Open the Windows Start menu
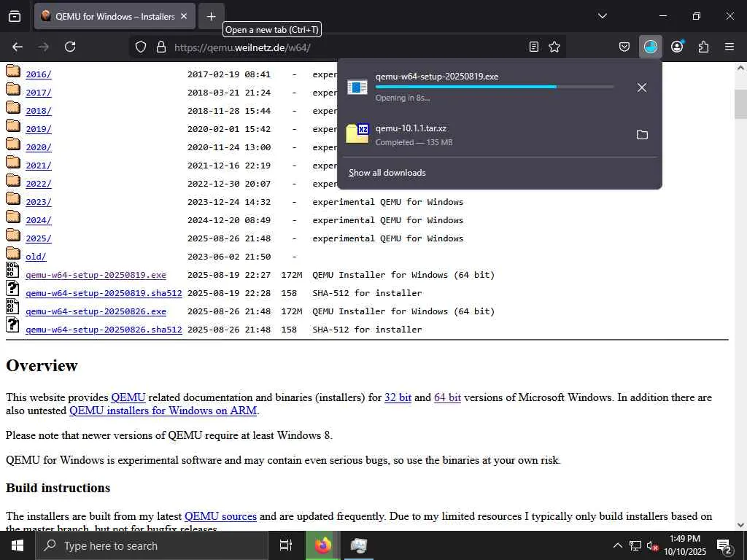 (18, 545)
